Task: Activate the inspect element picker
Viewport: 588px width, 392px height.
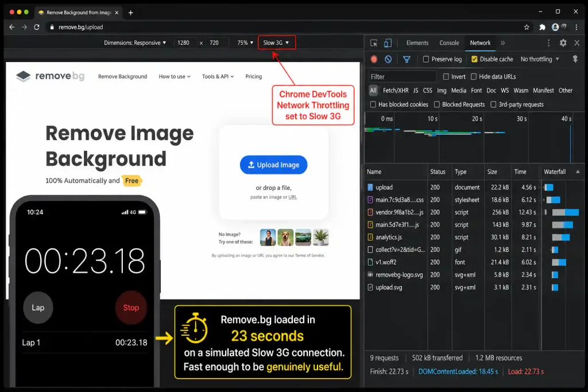Action: pyautogui.click(x=374, y=43)
